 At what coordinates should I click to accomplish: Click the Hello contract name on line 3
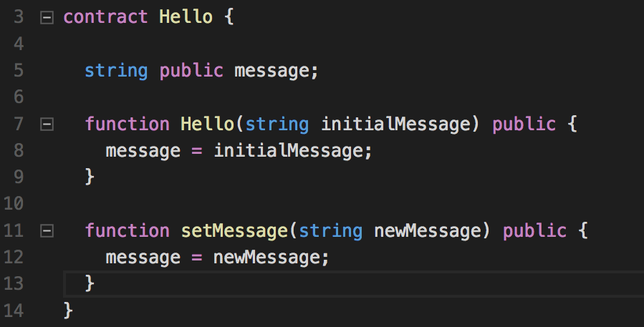pyautogui.click(x=186, y=17)
